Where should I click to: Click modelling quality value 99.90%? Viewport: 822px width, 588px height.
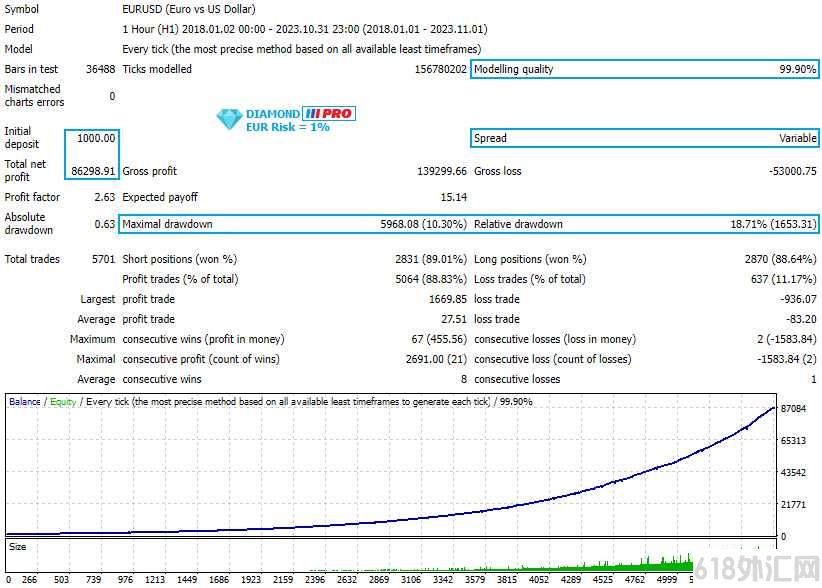797,69
